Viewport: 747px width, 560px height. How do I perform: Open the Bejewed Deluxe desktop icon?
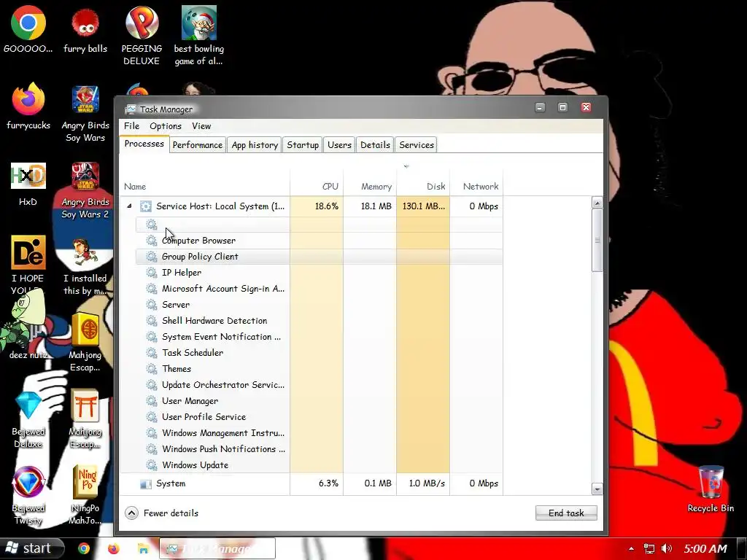tap(28, 419)
